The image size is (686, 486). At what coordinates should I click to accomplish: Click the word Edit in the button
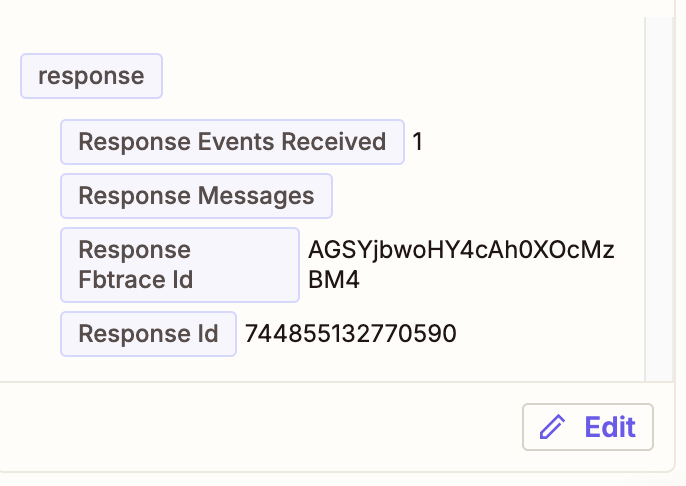610,428
